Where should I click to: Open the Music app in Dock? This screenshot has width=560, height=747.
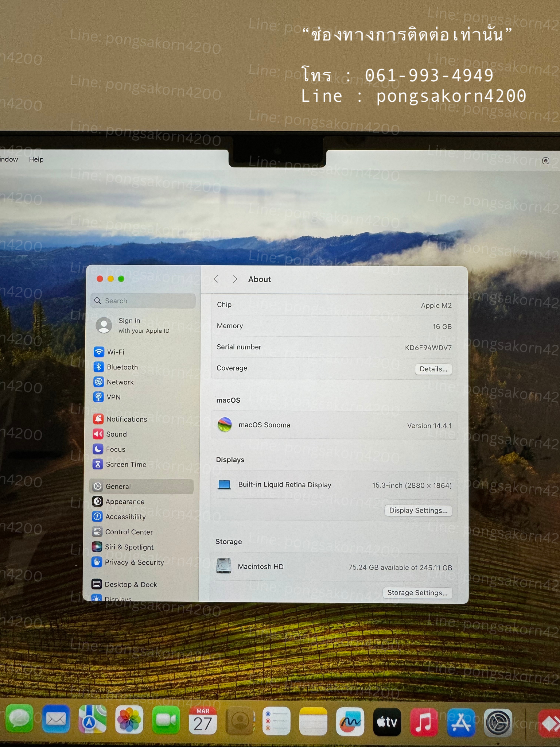(x=424, y=722)
